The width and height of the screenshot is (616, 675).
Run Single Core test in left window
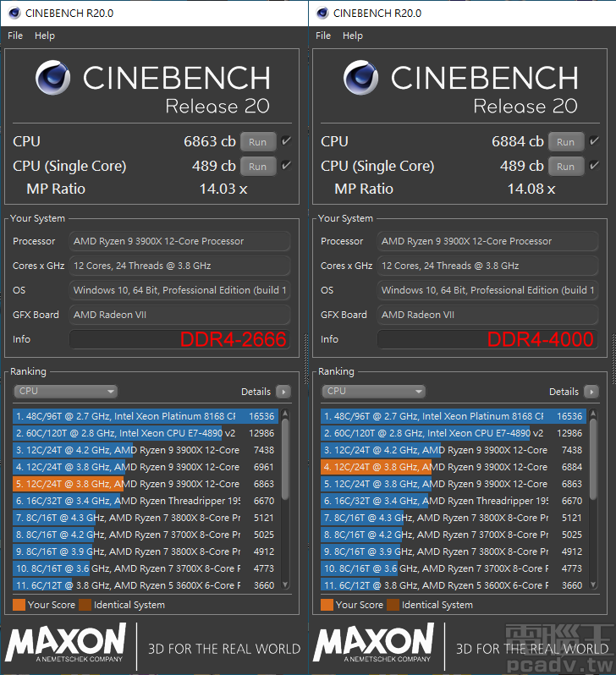(257, 166)
